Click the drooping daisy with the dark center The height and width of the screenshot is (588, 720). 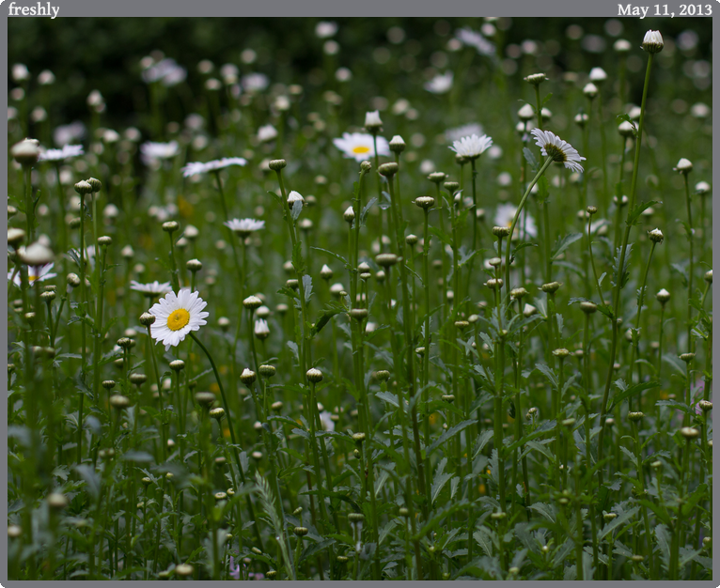(558, 149)
